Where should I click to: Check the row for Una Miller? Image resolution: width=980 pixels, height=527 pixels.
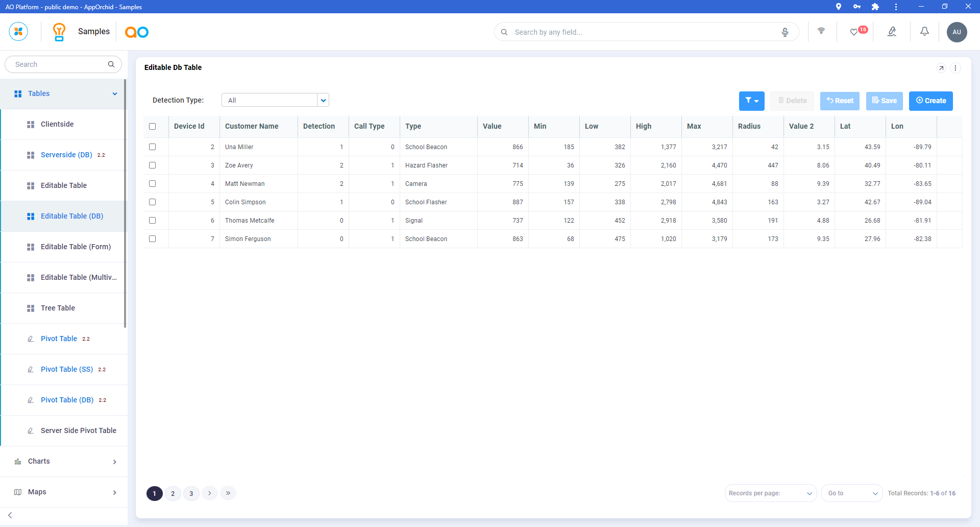(152, 147)
